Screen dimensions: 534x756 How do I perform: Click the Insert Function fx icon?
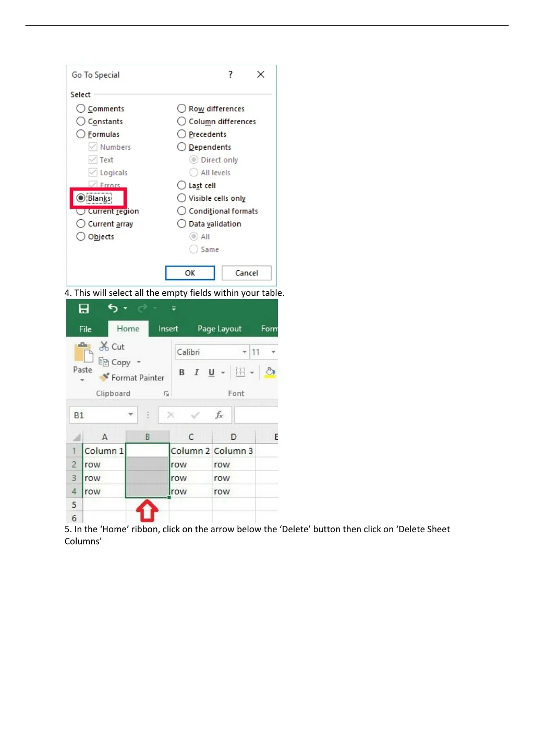pyautogui.click(x=219, y=415)
